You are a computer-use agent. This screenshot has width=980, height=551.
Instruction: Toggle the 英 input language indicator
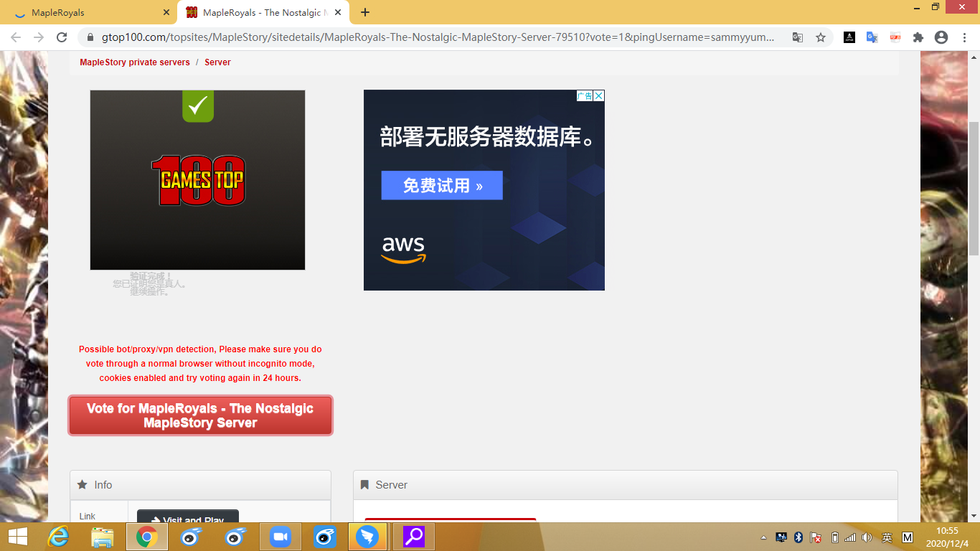887,537
